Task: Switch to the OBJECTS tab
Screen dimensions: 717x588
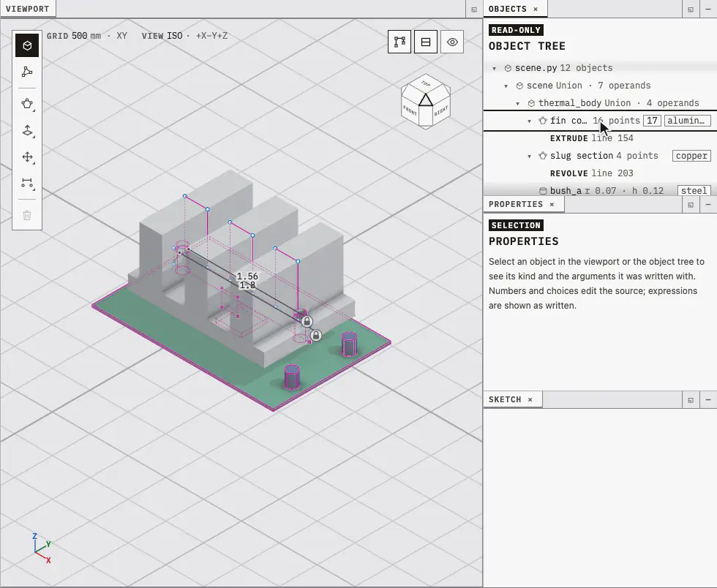Action: pyautogui.click(x=508, y=9)
